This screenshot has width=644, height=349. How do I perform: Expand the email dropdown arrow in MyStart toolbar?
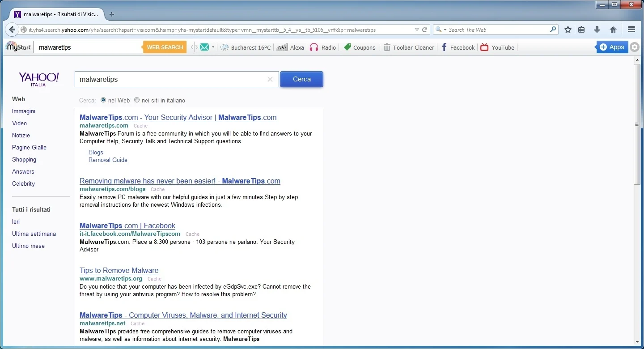coord(213,47)
